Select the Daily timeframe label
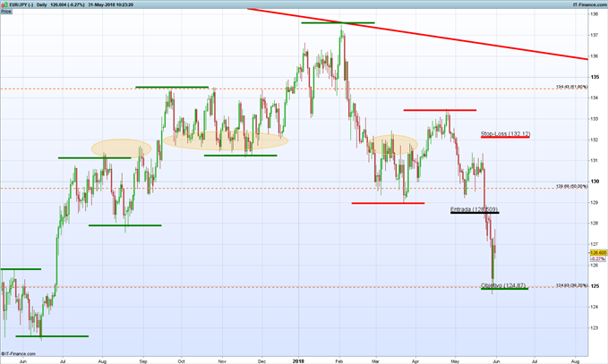 [41, 4]
